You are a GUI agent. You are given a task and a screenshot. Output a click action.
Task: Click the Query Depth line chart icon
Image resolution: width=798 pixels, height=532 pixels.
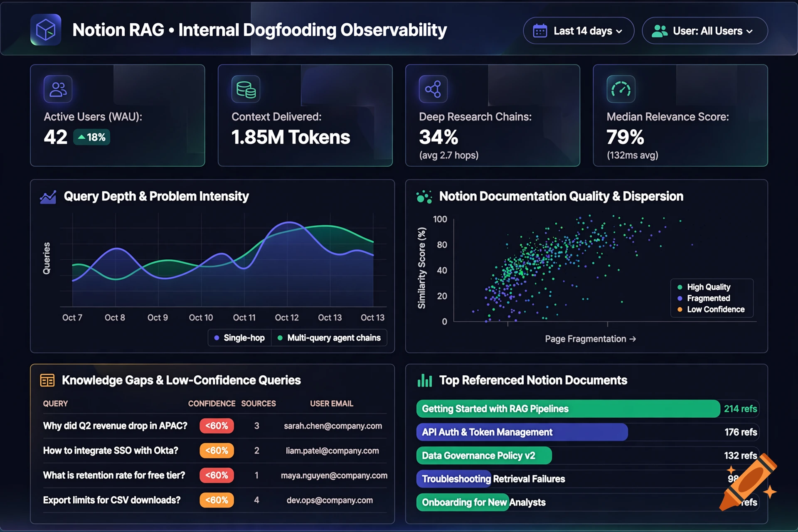point(48,197)
